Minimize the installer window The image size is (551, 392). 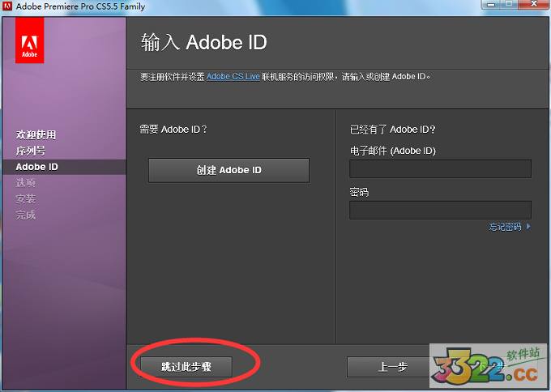click(x=491, y=4)
